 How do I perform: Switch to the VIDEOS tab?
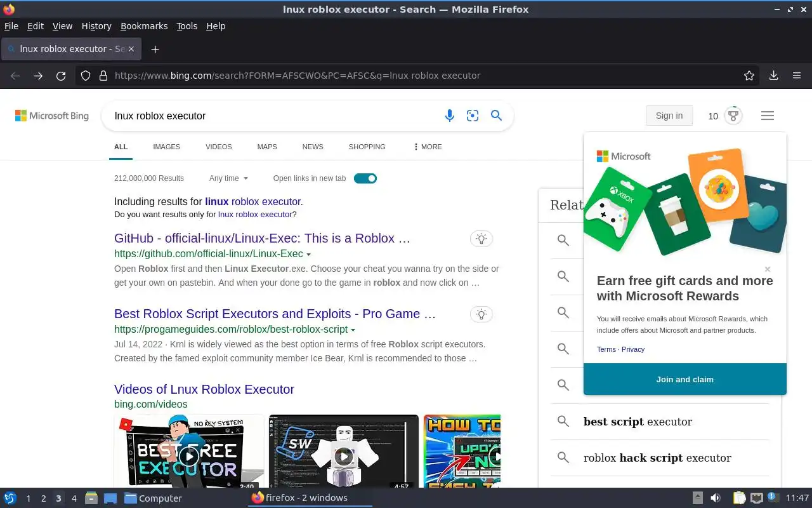219,147
